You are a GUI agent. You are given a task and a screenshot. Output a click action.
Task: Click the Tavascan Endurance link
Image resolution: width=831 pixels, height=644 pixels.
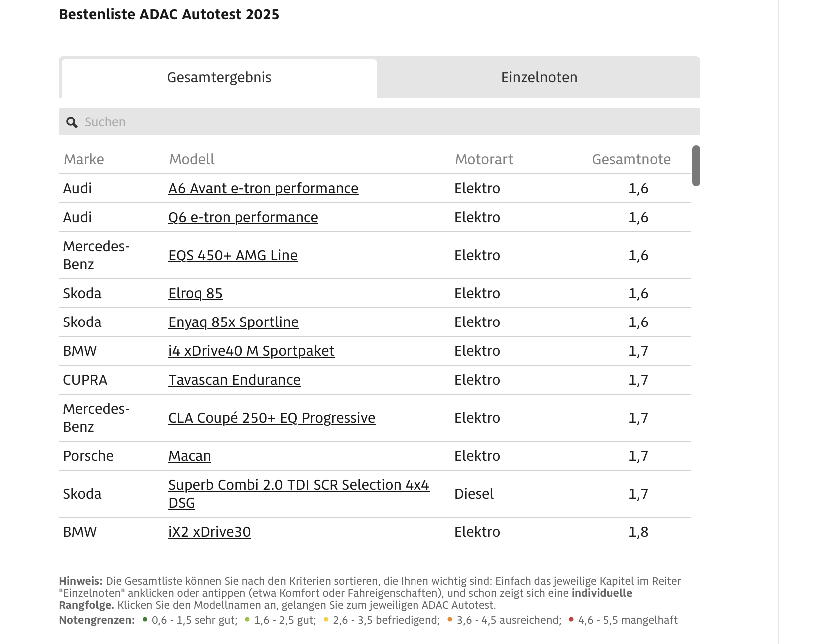[234, 380]
